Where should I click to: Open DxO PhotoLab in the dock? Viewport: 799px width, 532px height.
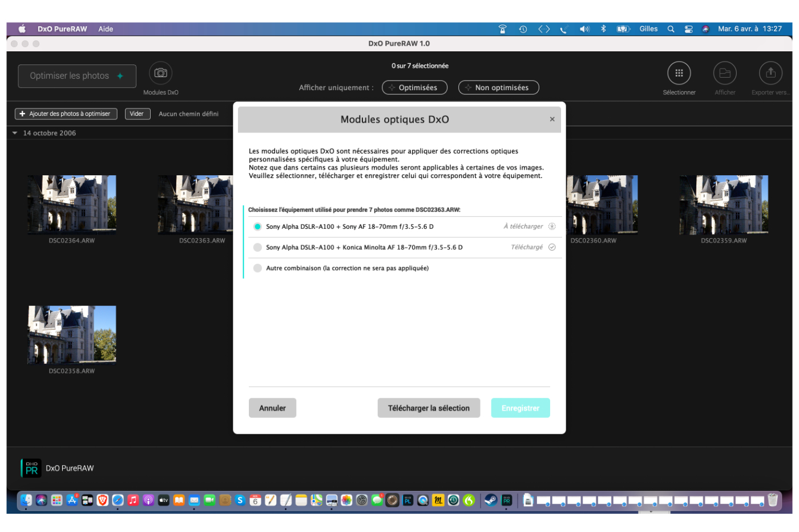tap(408, 500)
